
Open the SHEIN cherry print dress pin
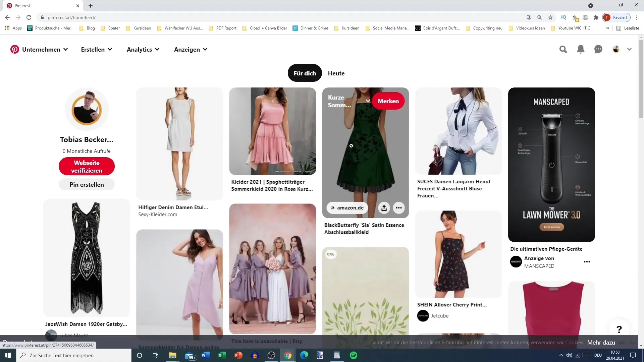459,254
